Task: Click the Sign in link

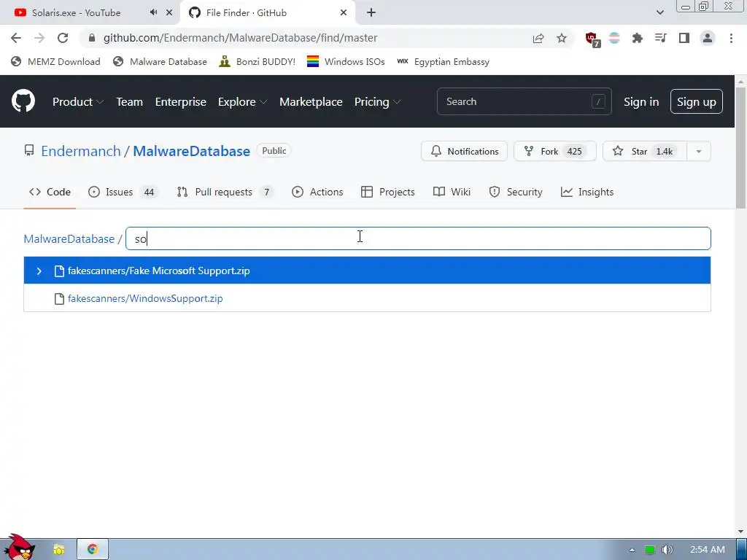Action: tap(641, 102)
